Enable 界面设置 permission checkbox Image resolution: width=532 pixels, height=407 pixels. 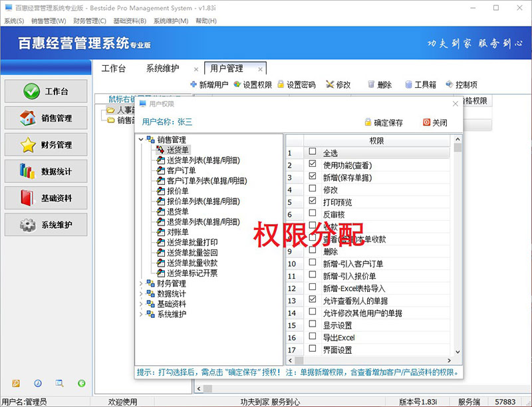(x=313, y=348)
